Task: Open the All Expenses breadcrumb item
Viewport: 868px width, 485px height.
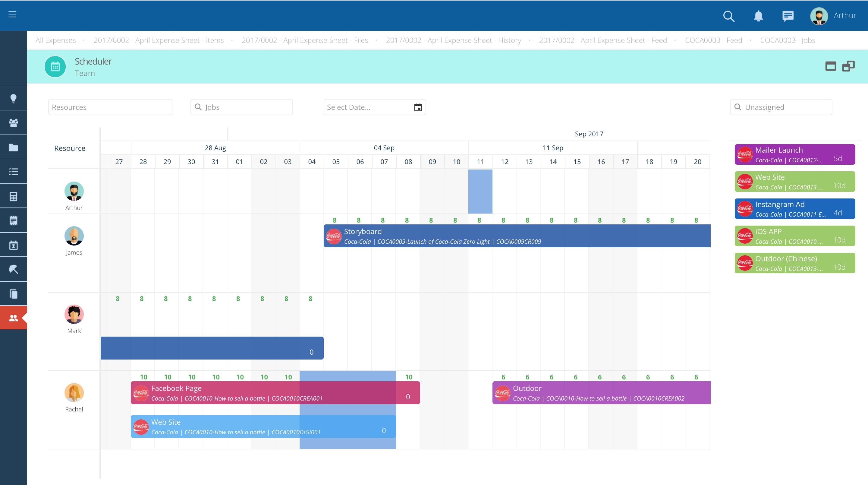Action: tap(55, 40)
